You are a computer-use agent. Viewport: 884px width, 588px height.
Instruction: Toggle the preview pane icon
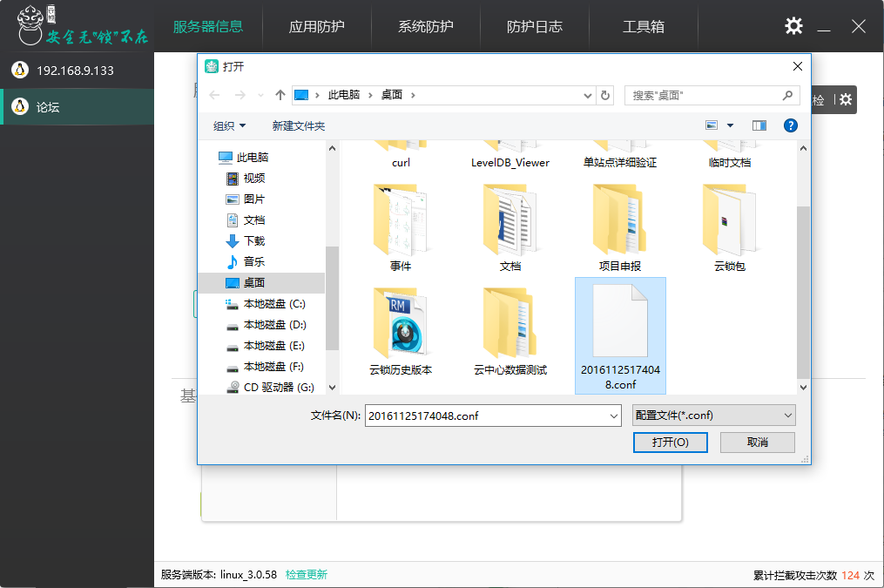click(x=759, y=125)
